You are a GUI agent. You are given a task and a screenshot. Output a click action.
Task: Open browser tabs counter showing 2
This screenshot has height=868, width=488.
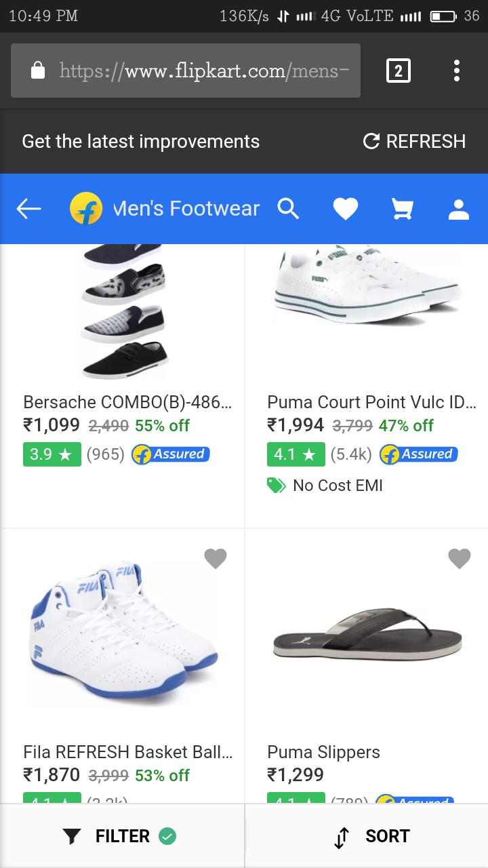coord(398,71)
